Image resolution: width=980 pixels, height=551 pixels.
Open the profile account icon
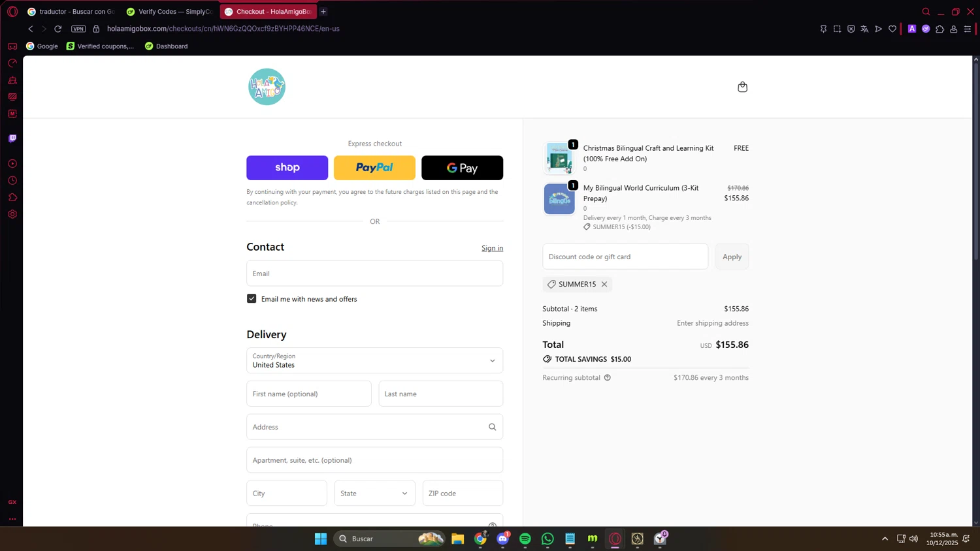pos(954,29)
